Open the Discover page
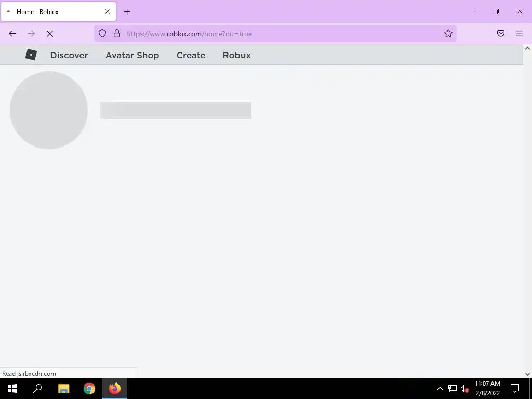 (x=69, y=55)
